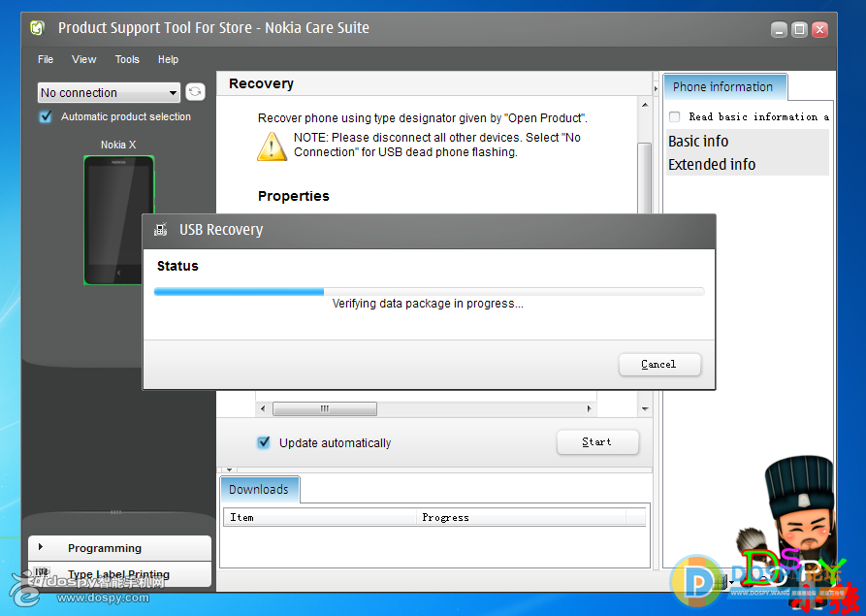
Task: Collapse the Downloads pane splitter arrow
Action: coord(230,470)
